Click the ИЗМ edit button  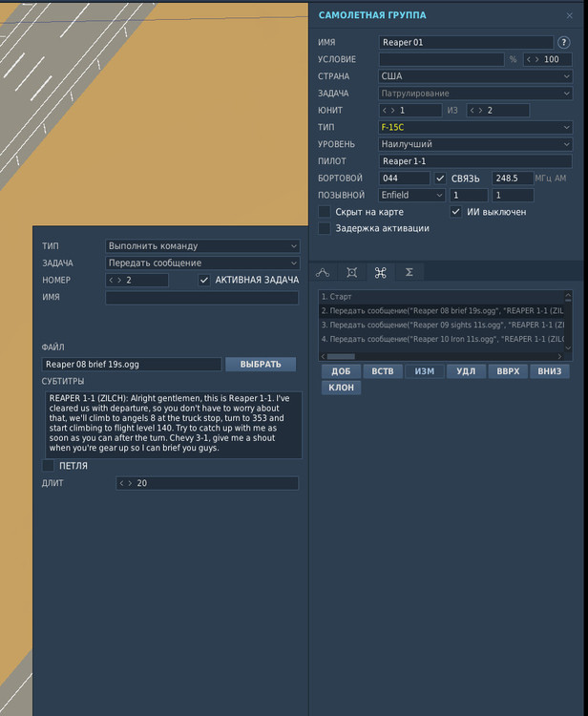click(x=425, y=371)
